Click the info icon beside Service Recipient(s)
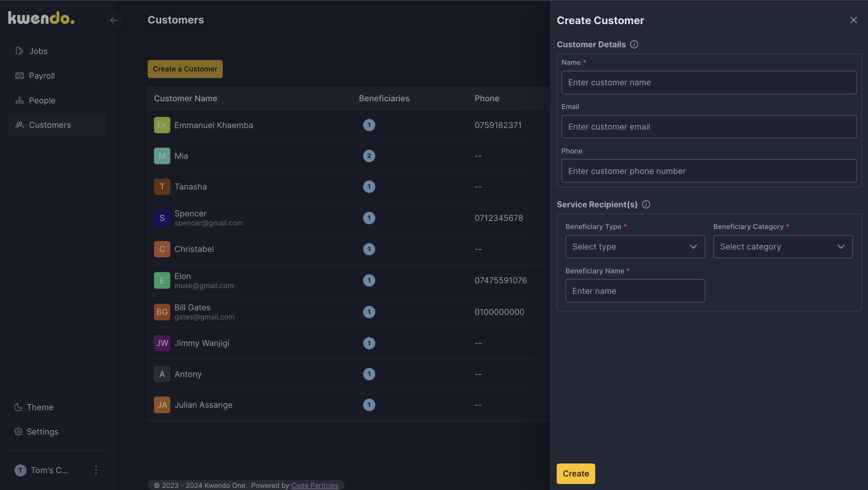 coord(646,204)
